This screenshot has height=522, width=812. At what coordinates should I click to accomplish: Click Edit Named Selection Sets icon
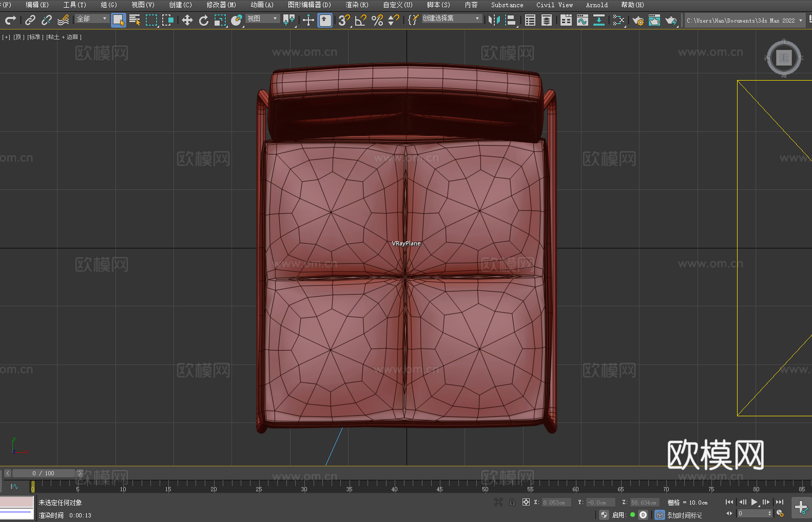413,20
